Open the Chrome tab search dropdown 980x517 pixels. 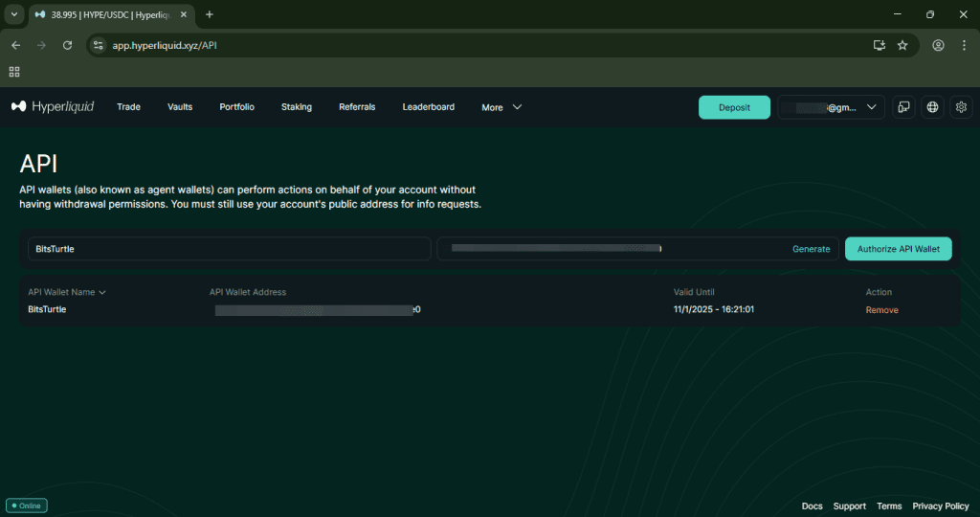click(14, 14)
